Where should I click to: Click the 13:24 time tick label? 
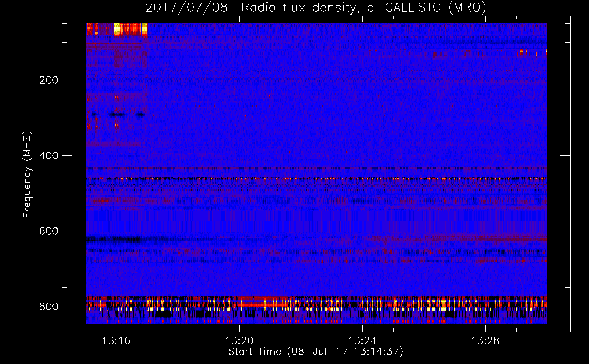click(x=362, y=341)
